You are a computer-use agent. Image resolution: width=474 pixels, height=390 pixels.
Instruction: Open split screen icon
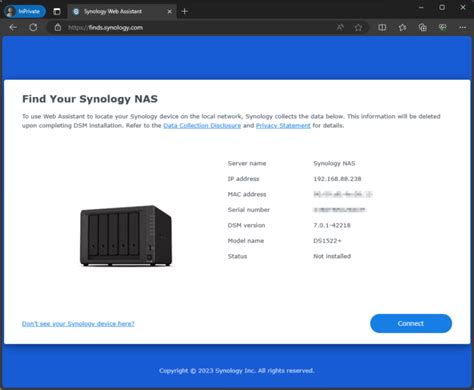point(382,27)
